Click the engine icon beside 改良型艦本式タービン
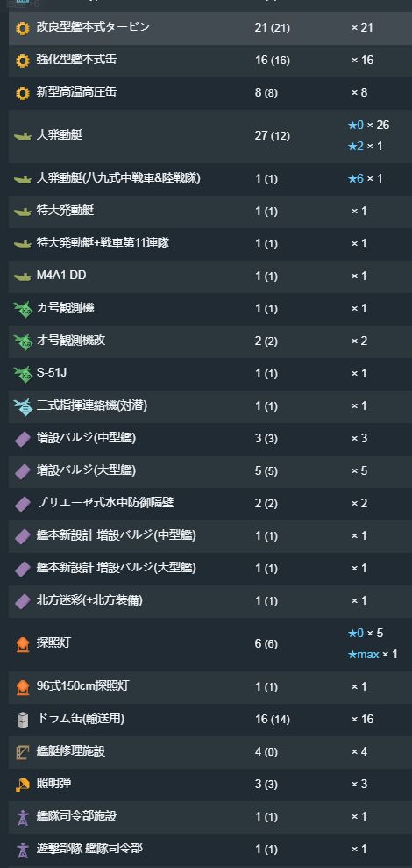412x868 pixels. click(22, 28)
